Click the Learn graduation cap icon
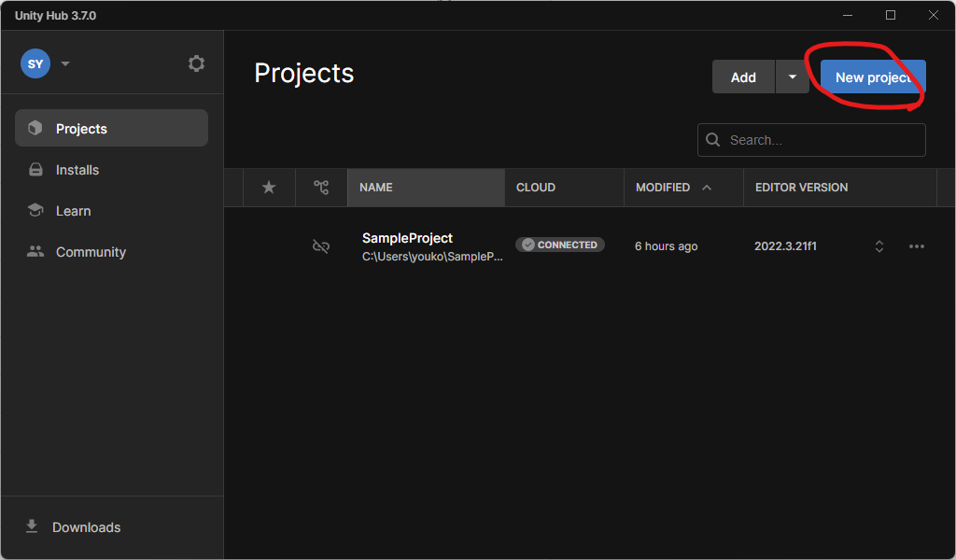This screenshot has height=560, width=956. (35, 210)
